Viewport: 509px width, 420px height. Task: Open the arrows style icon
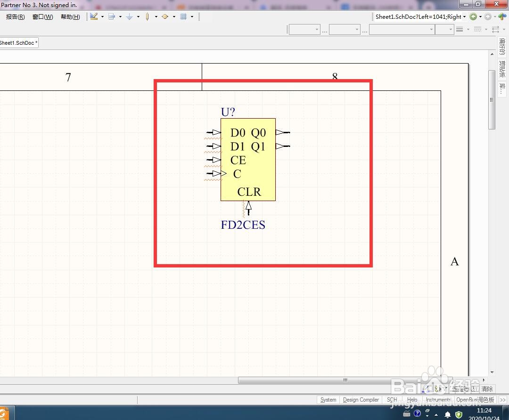point(495,30)
